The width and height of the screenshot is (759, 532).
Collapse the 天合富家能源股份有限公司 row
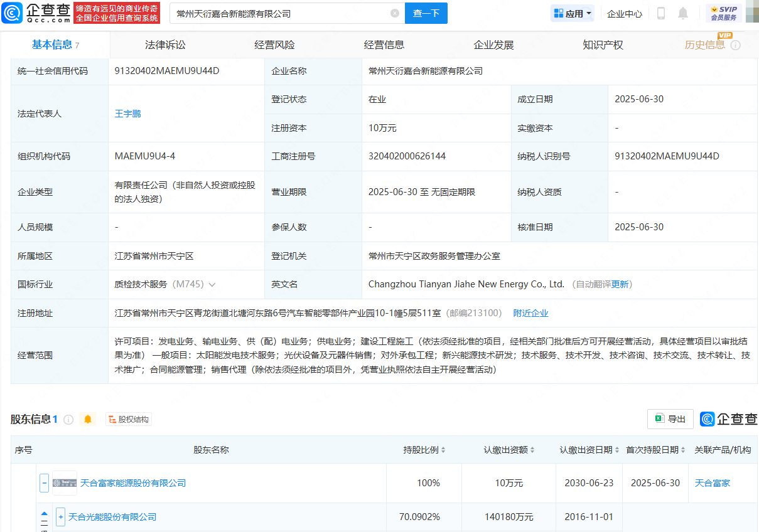45,483
